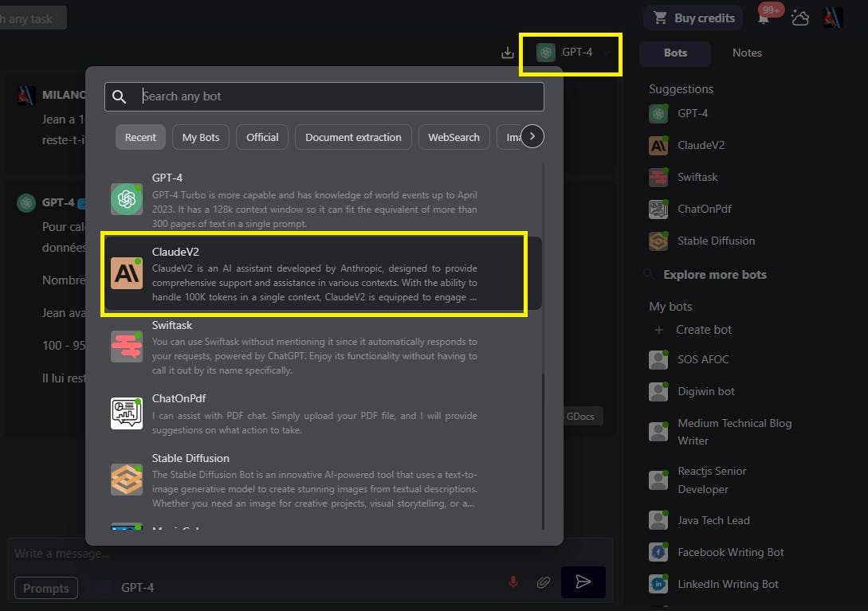This screenshot has width=868, height=611.
Task: Click the search magnifier icon in bot picker
Action: [119, 97]
